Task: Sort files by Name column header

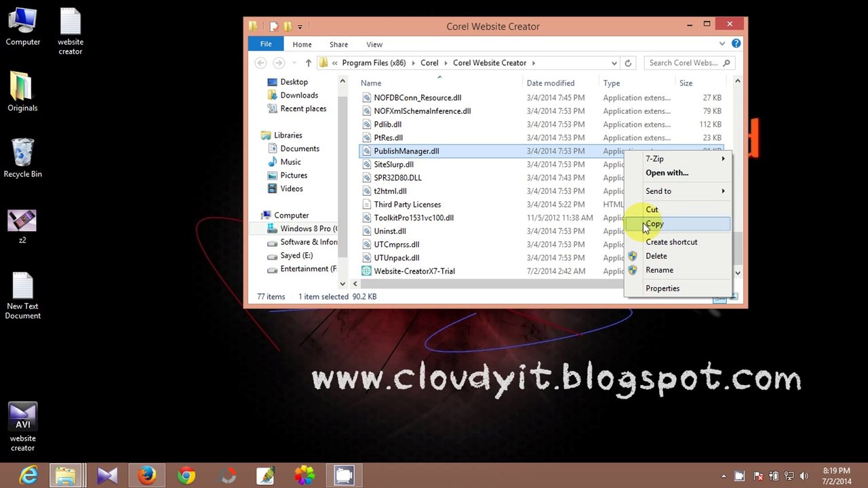Action: (441, 83)
